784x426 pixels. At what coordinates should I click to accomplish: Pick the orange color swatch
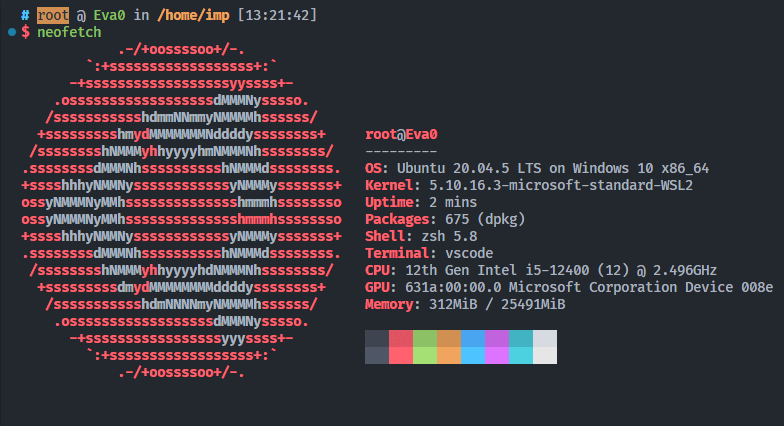449,346
